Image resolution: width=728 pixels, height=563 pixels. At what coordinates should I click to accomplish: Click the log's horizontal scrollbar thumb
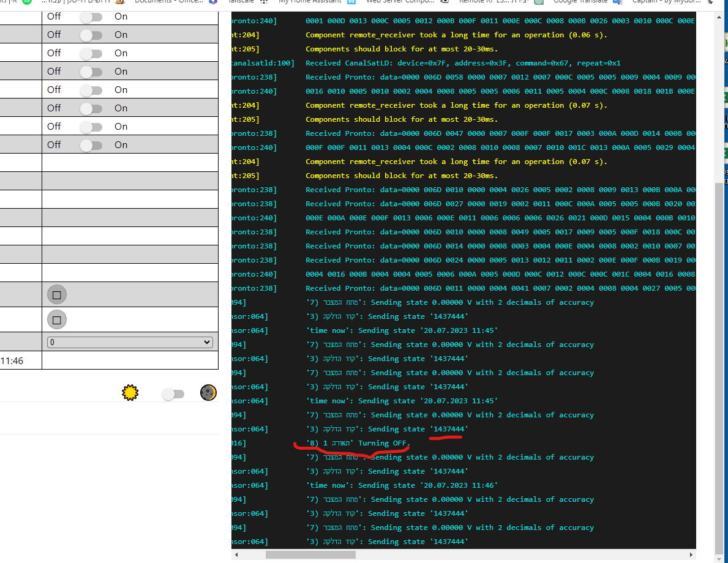click(310, 555)
